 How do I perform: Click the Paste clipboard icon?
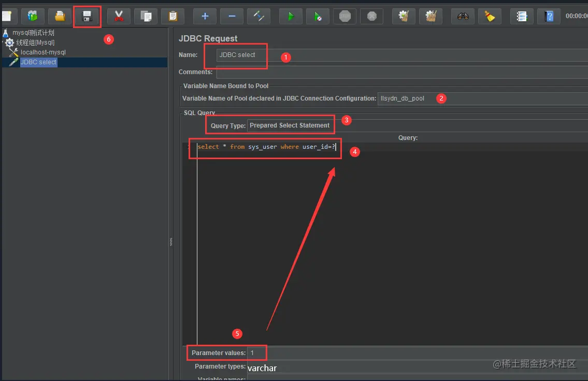173,16
